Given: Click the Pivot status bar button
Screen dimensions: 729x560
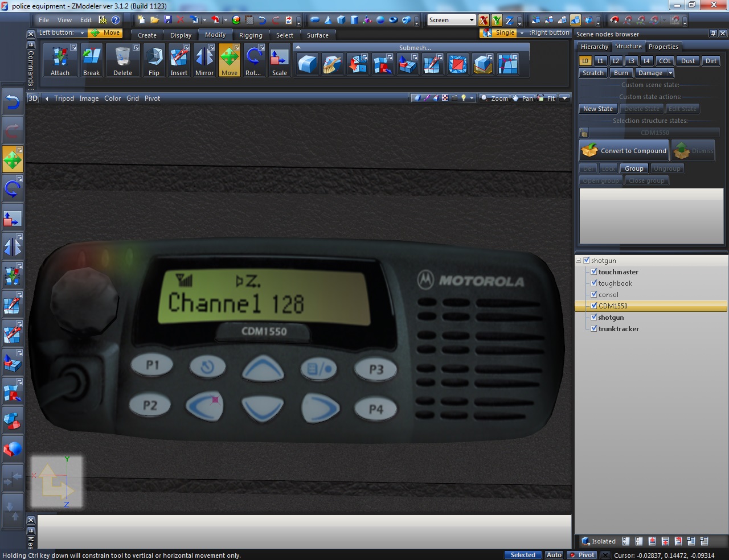Looking at the screenshot, I should point(583,555).
